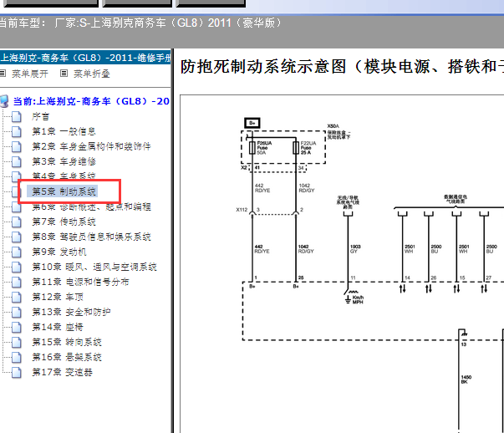Click the page icon beside 第17章 变速器

(x=17, y=373)
